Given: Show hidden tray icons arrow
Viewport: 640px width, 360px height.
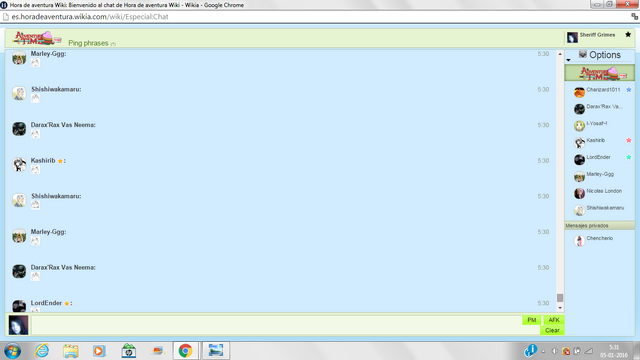Looking at the screenshot, I should pyautogui.click(x=543, y=351).
